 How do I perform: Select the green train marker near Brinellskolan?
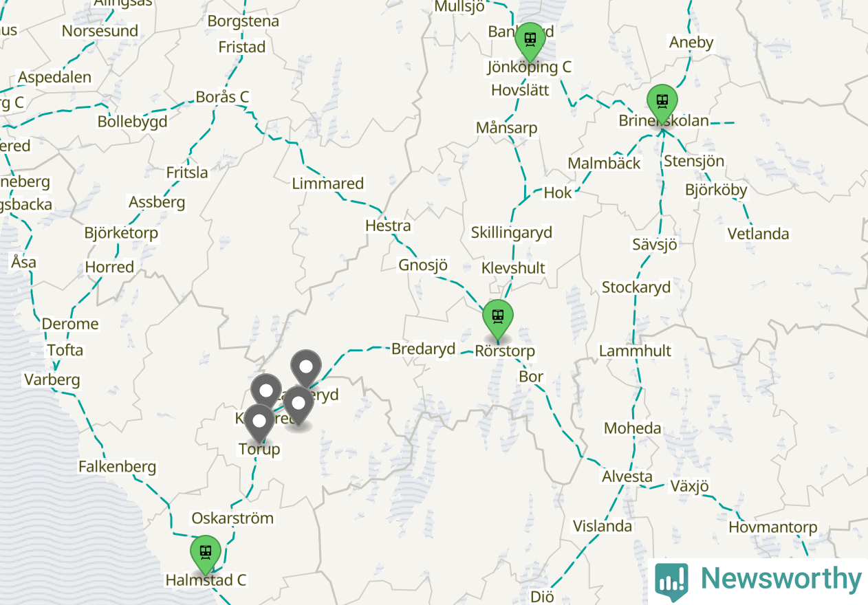(662, 103)
